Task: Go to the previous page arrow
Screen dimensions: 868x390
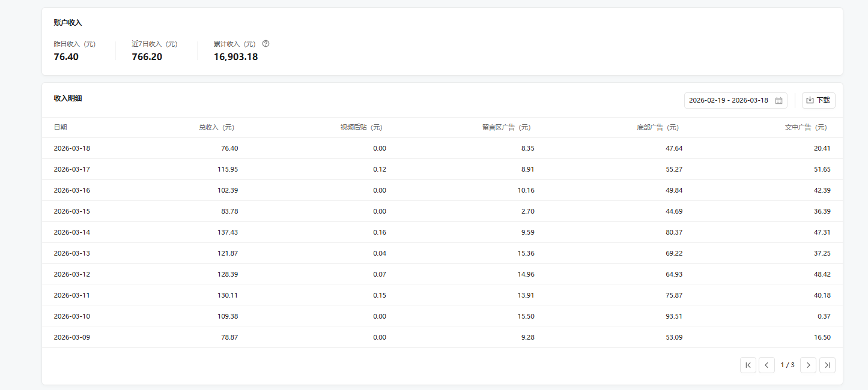Action: click(766, 365)
